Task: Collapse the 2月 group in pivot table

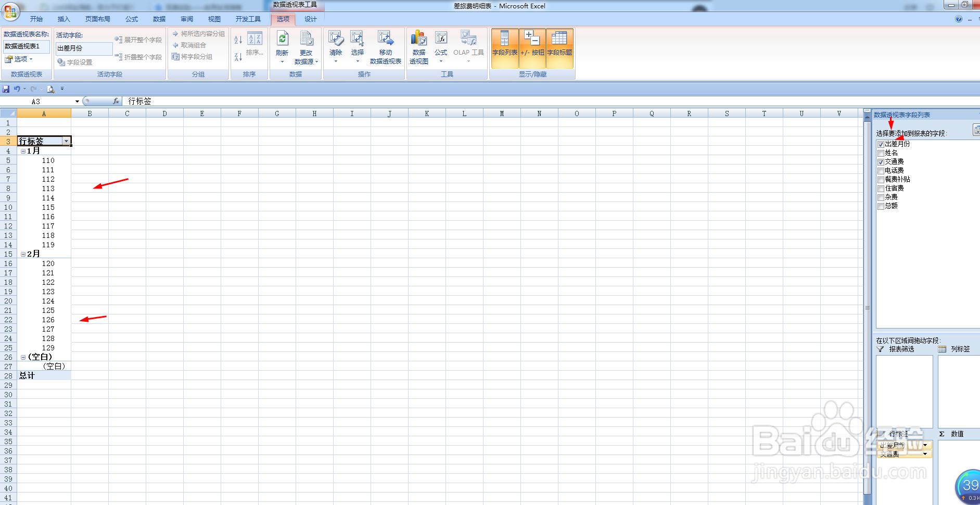Action: 23,254
